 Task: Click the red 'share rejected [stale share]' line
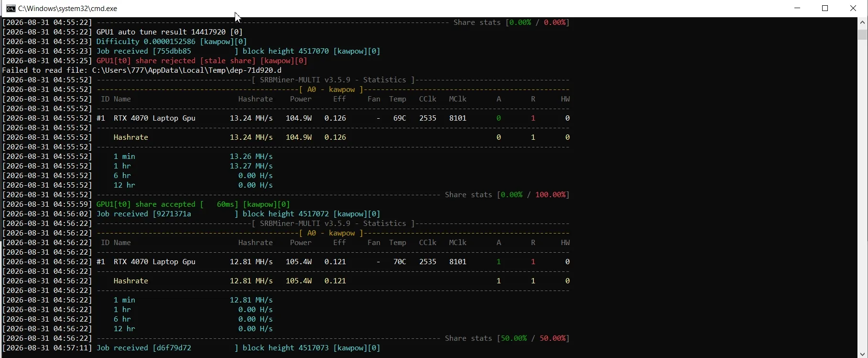[202, 61]
